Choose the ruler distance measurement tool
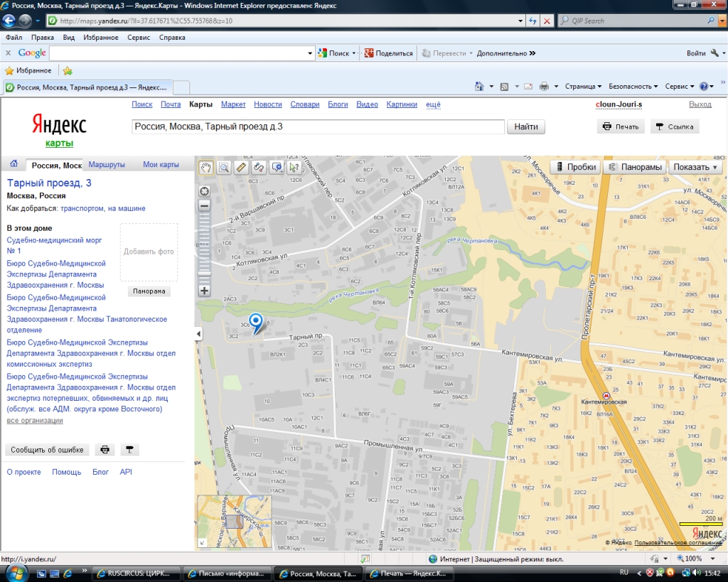 click(242, 168)
